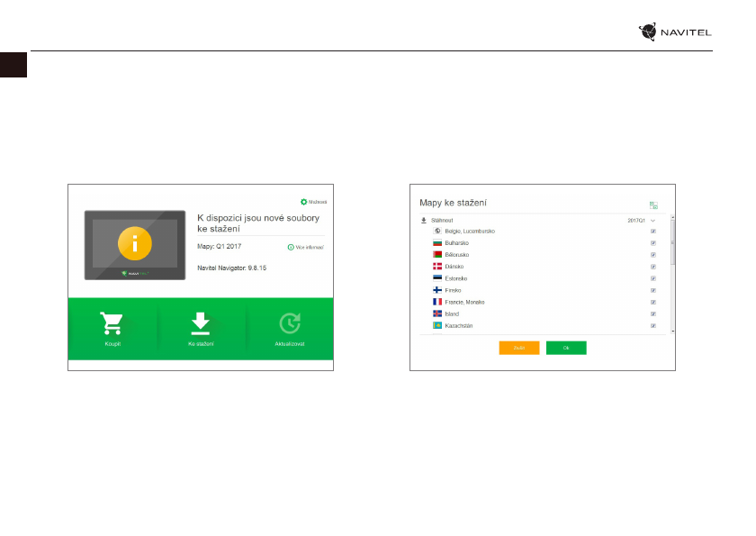Click the select-all icon above map list
This screenshot has width=756, height=536.
coord(653,205)
